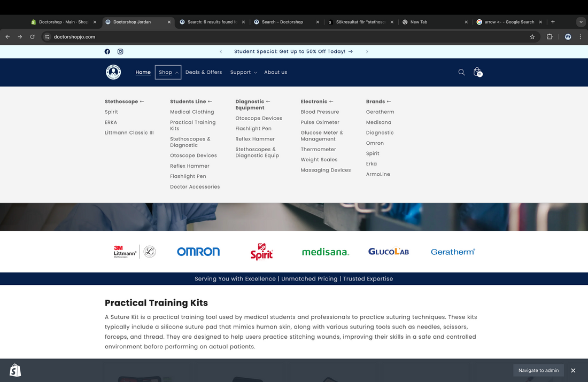Click the 3M Littmann brand logo
The image size is (588, 382).
(135, 252)
